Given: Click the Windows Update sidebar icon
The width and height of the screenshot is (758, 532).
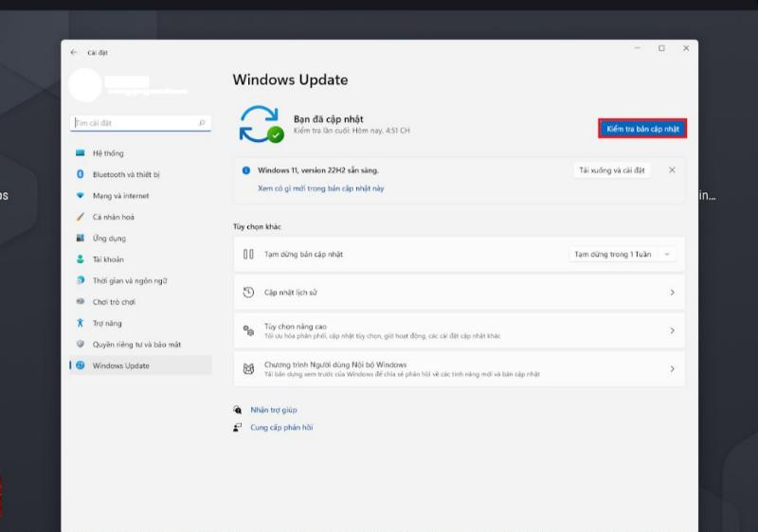Looking at the screenshot, I should [x=81, y=365].
